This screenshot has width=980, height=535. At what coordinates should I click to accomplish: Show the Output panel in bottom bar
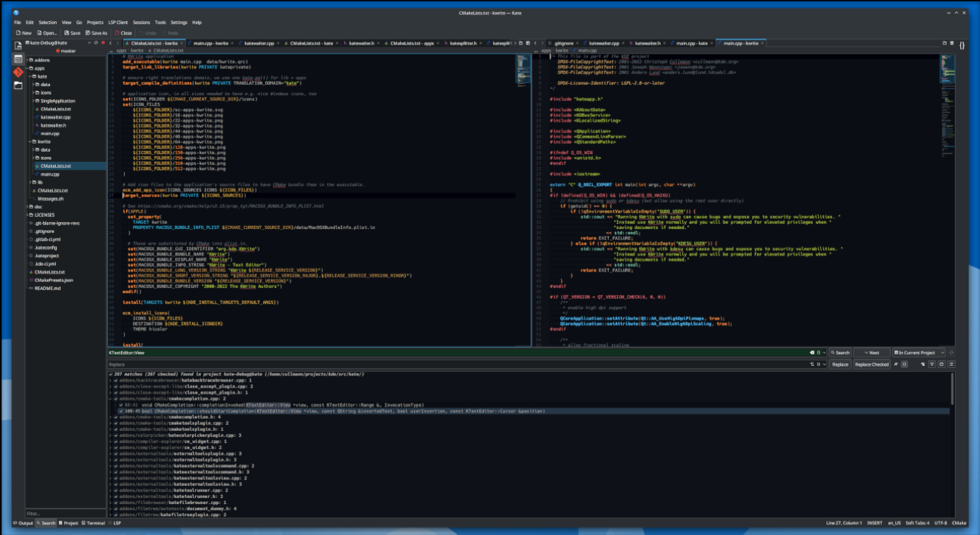(x=23, y=523)
